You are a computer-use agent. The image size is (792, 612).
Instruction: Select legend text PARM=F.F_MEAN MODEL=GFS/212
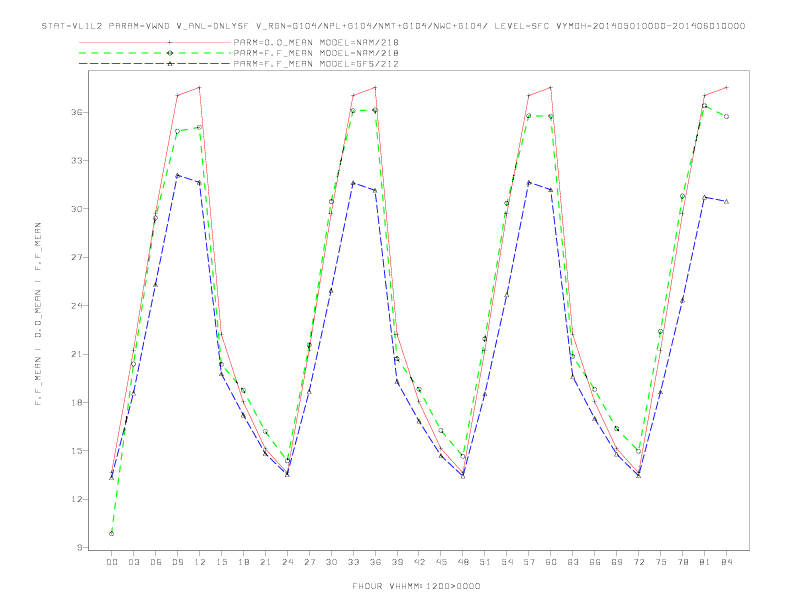[316, 64]
